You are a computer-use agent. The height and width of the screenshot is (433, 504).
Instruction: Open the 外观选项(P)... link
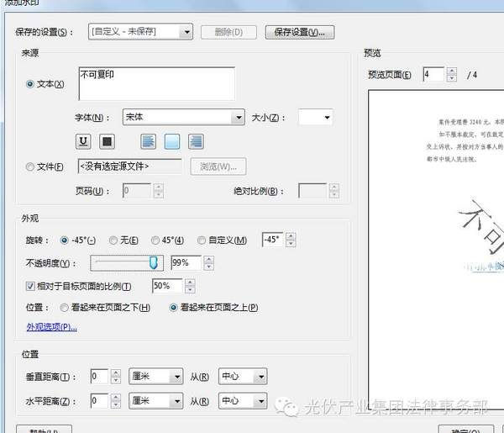click(52, 327)
